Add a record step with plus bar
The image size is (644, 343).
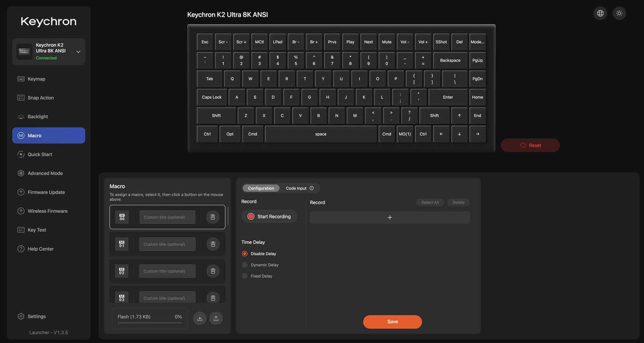click(x=390, y=218)
